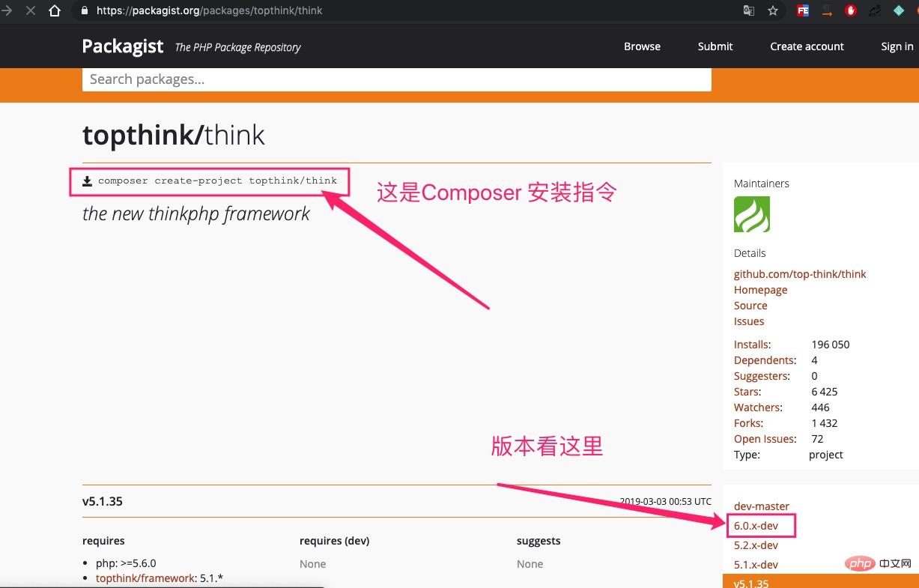
Task: Select the 6.0.x-dev version
Action: pyautogui.click(x=756, y=526)
